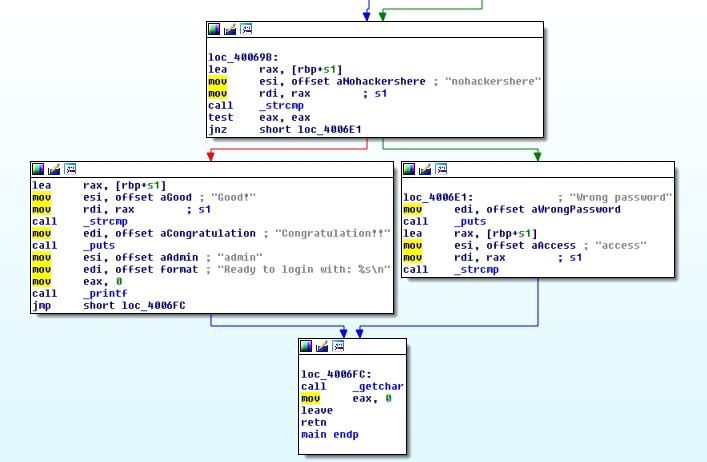Image resolution: width=707 pixels, height=462 pixels.
Task: Click jnz short loc_4006E1 jump target
Action: coord(329,130)
